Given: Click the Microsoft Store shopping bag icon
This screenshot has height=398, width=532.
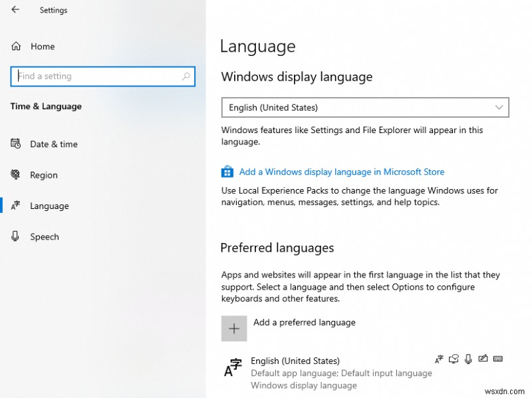Looking at the screenshot, I should click(226, 172).
